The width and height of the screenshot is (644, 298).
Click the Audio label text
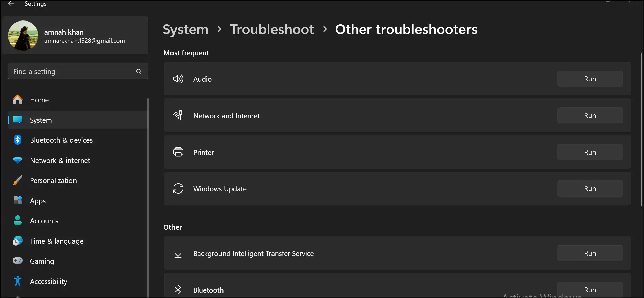point(202,79)
